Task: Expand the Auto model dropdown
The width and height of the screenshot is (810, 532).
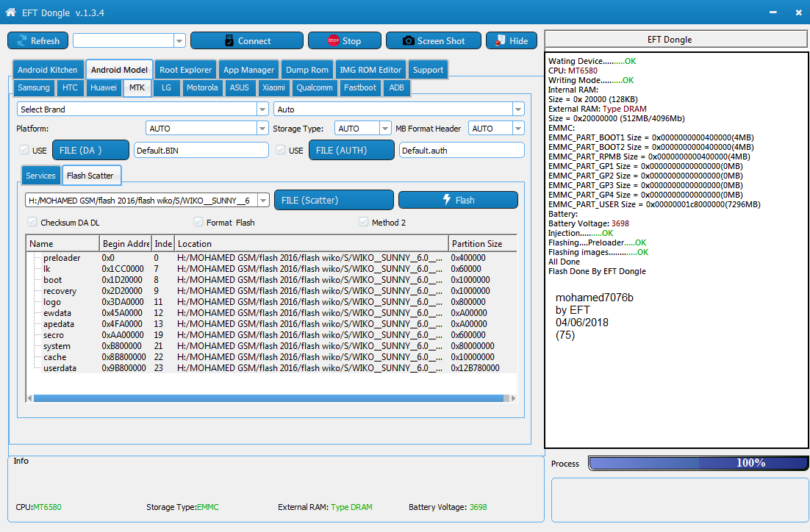Action: pos(518,109)
